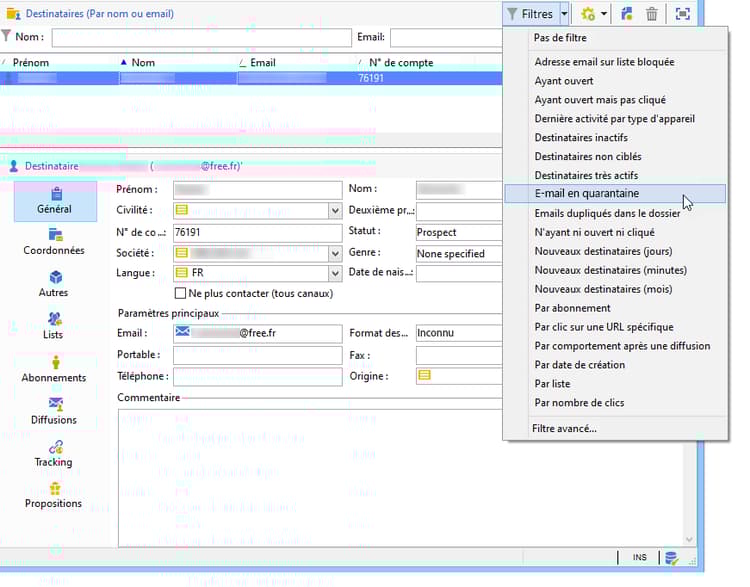Open the gear icon dropdown arrow
Image resolution: width=750 pixels, height=587 pixels.
click(604, 14)
